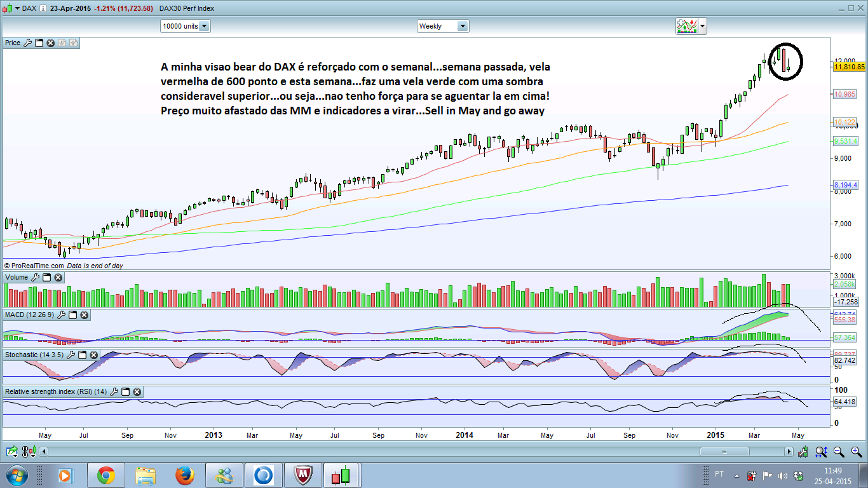
Task: Click the blue circular app taskbar icon
Action: pyautogui.click(x=263, y=475)
